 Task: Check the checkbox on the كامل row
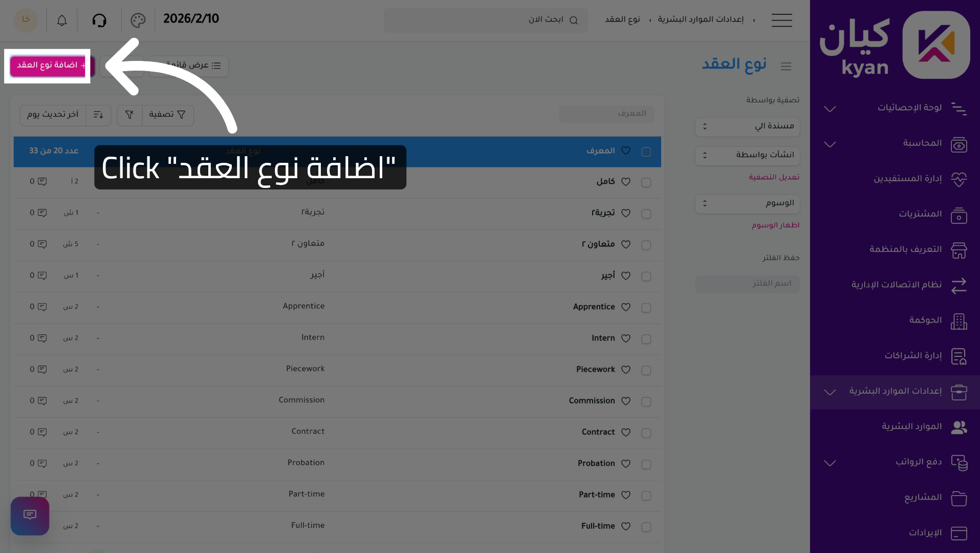[646, 182]
